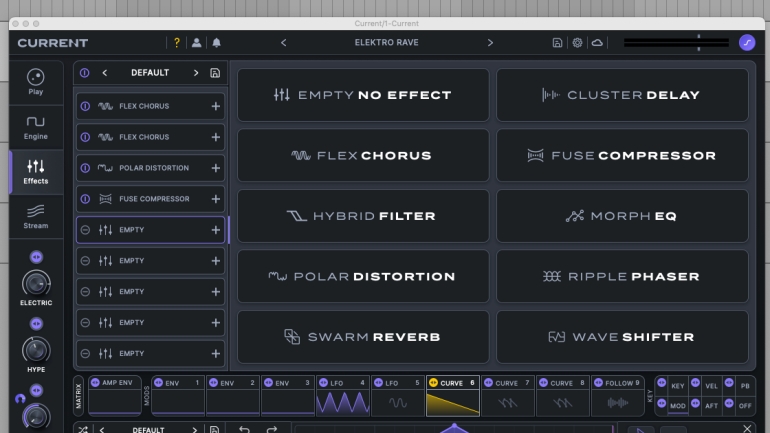The image size is (770, 433).
Task: Toggle power of Fuse Compressor slot
Action: click(x=85, y=199)
